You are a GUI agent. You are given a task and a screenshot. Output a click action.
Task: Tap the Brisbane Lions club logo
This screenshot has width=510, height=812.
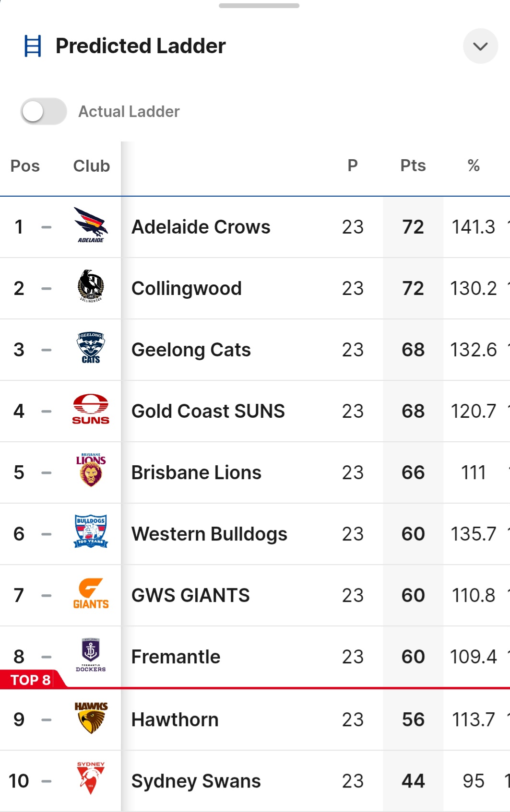pyautogui.click(x=91, y=470)
